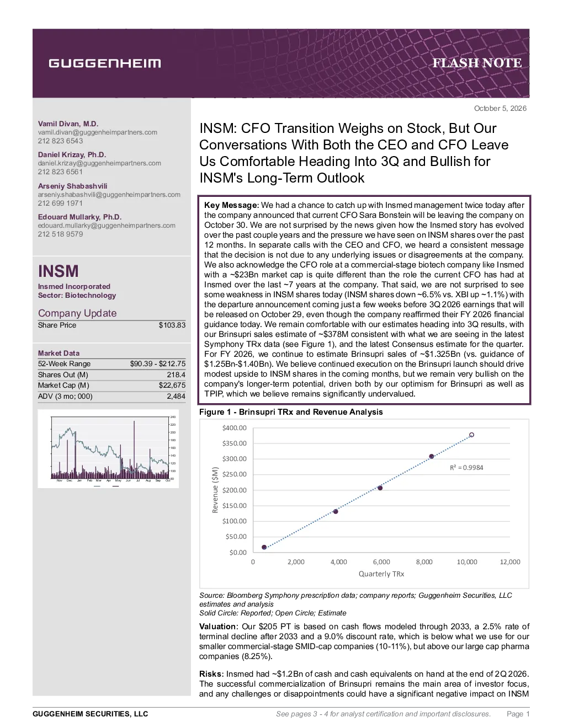Select the Market Cap value $22,675
This screenshot has width=563, height=728.
[172, 386]
